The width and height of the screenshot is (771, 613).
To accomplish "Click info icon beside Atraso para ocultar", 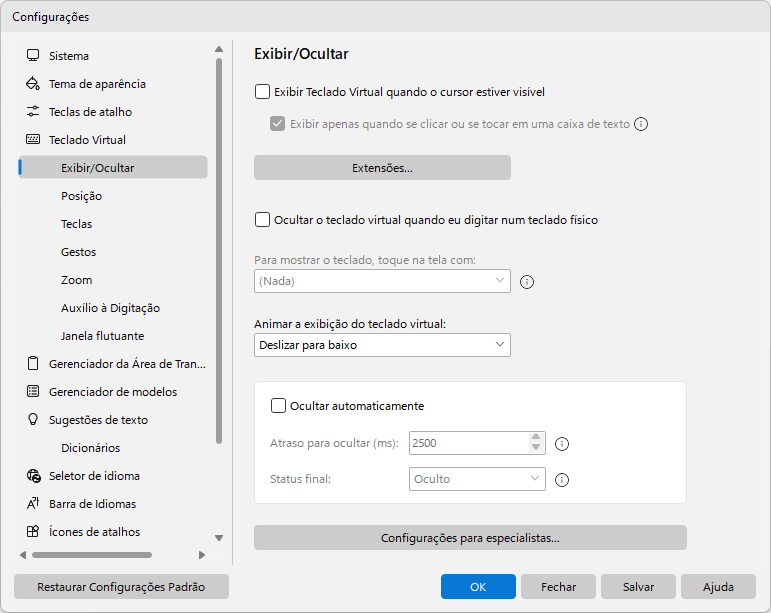I will point(562,444).
